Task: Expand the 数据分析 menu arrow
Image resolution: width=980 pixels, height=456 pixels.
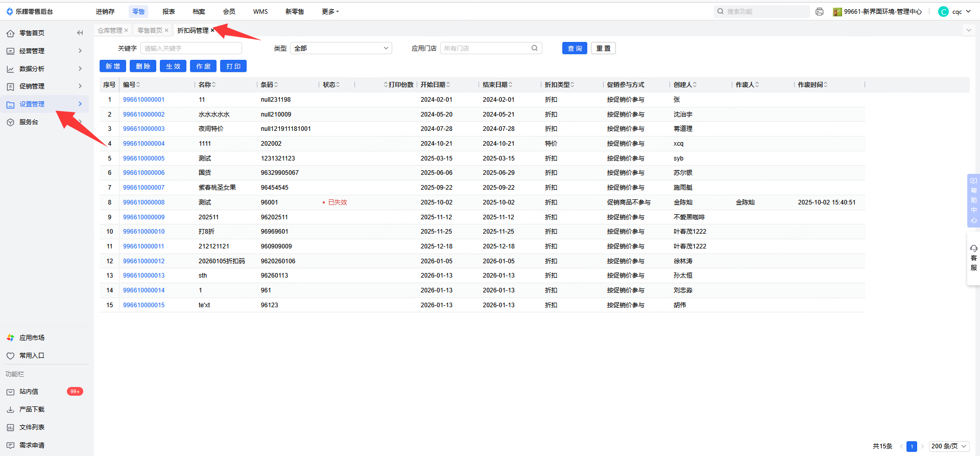Action: [80, 69]
